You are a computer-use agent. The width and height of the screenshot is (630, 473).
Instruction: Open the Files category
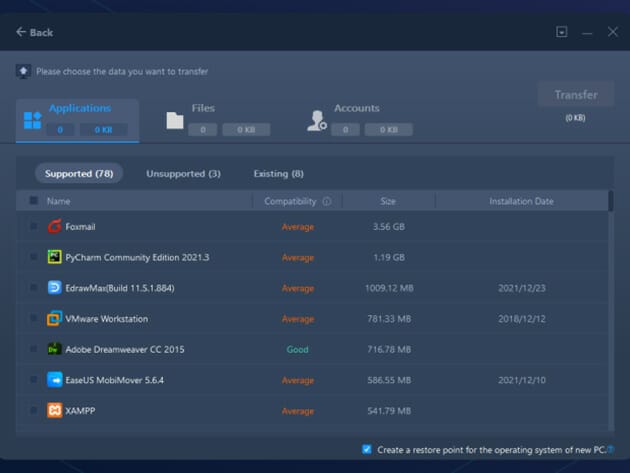tap(203, 109)
